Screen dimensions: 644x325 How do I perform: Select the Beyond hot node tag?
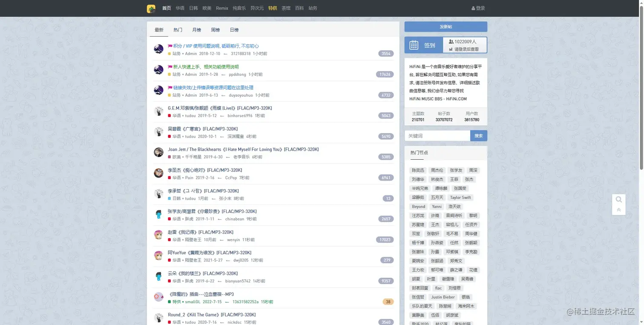pyautogui.click(x=419, y=207)
